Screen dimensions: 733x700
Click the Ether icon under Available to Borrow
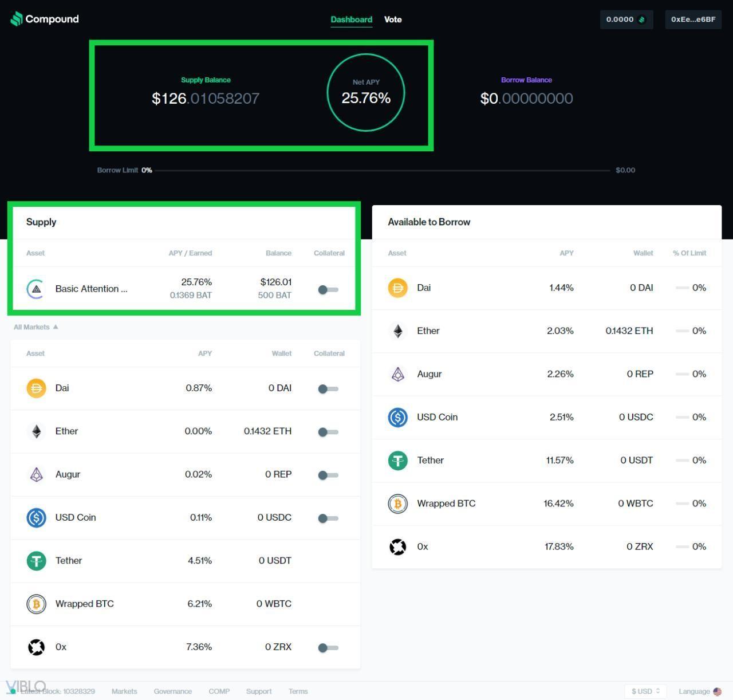[397, 331]
